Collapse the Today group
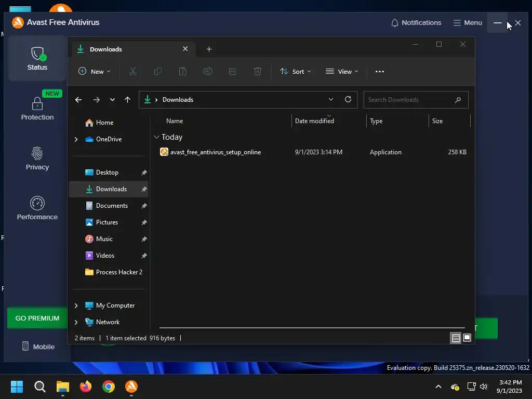Screen dimensions: 532x399 (156, 137)
